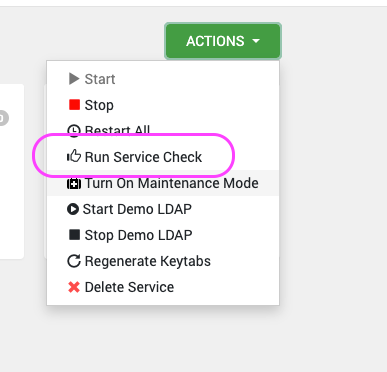The image size is (387, 372).
Task: Click the circled play icon for Demo LDAP
Action: click(x=73, y=209)
